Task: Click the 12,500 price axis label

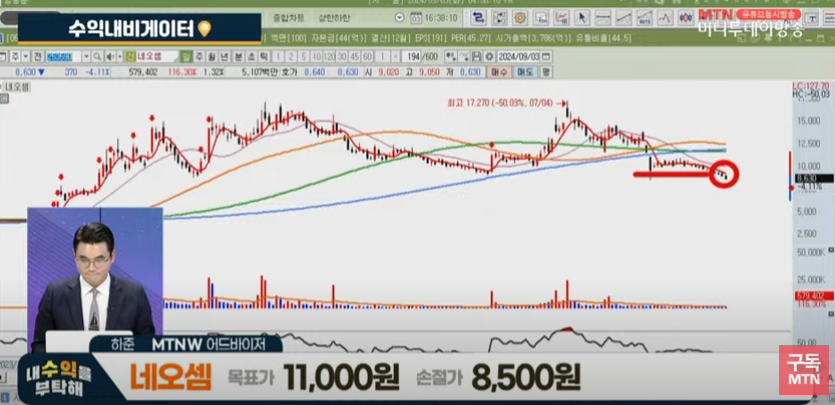Action: click(808, 143)
